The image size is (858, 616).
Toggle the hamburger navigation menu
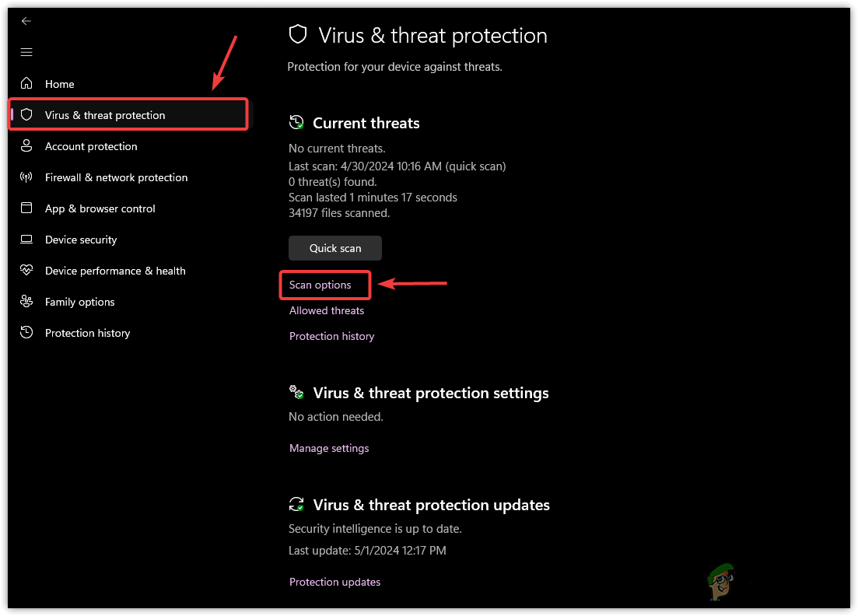[26, 52]
